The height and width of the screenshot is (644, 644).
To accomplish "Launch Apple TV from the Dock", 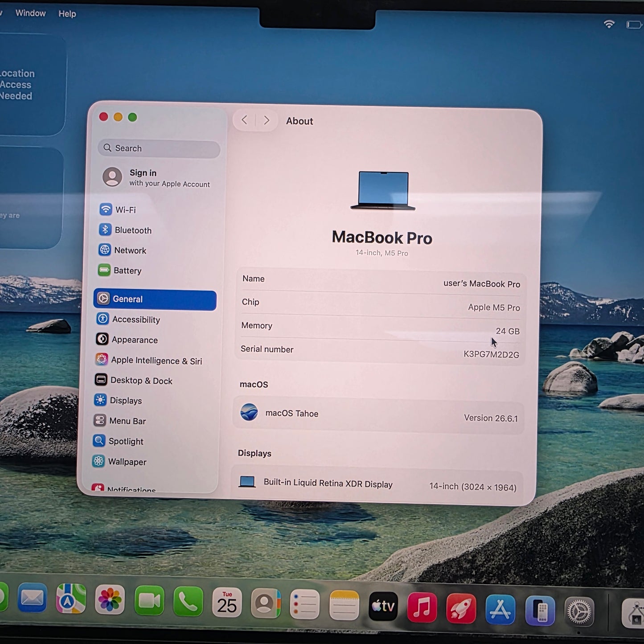I will tap(383, 607).
